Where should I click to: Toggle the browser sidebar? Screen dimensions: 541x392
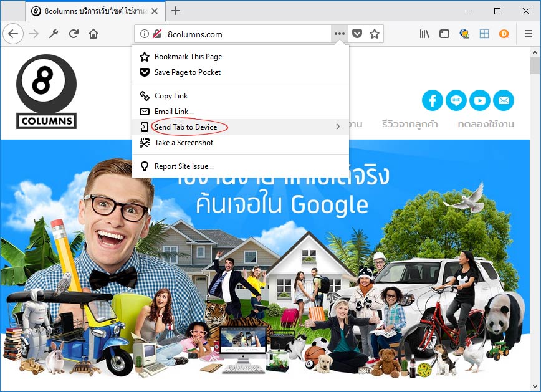[x=444, y=34]
